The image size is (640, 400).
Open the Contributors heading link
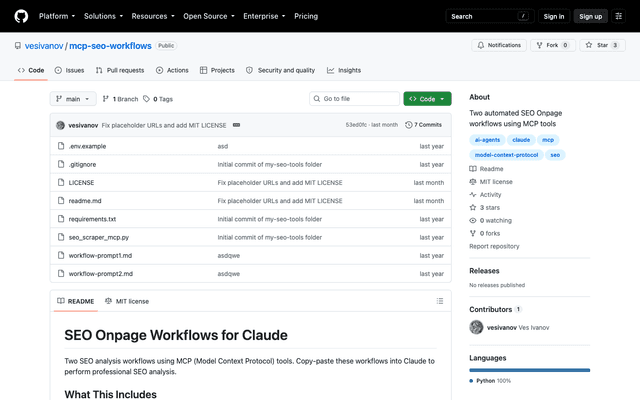coord(495,309)
